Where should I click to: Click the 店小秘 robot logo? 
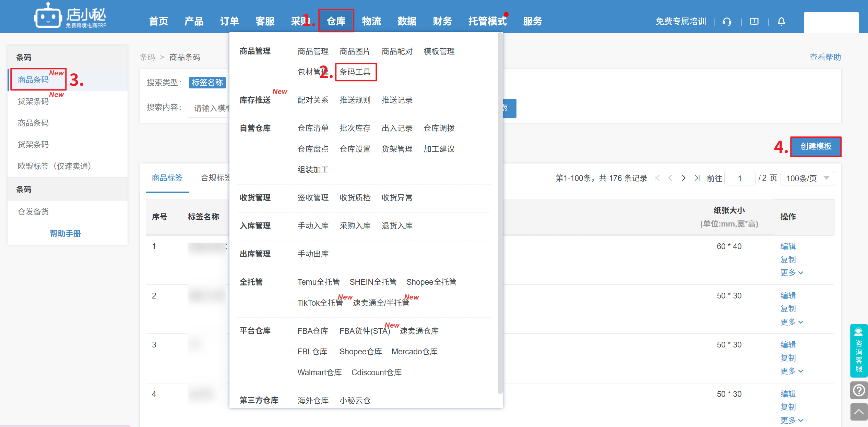click(48, 16)
